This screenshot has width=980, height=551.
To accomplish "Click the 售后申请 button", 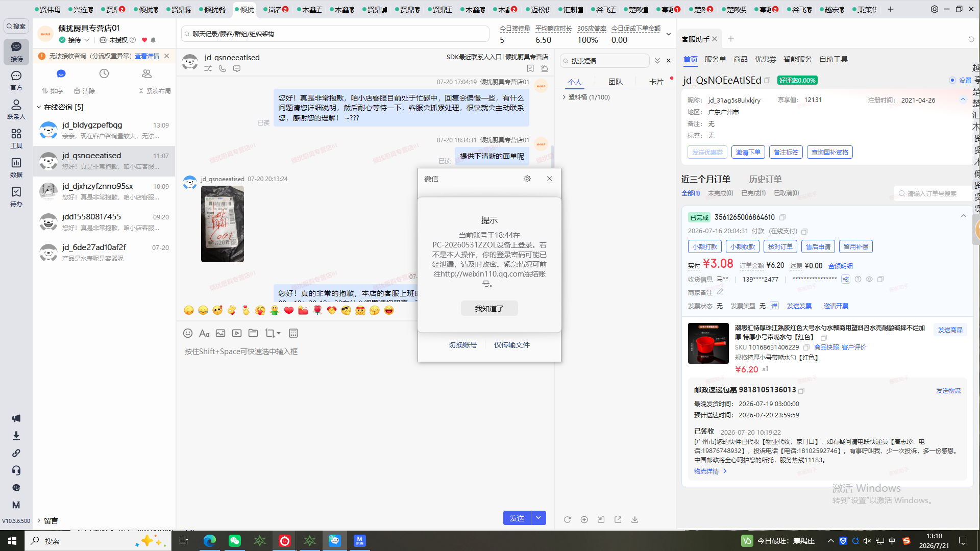I will pyautogui.click(x=818, y=246).
